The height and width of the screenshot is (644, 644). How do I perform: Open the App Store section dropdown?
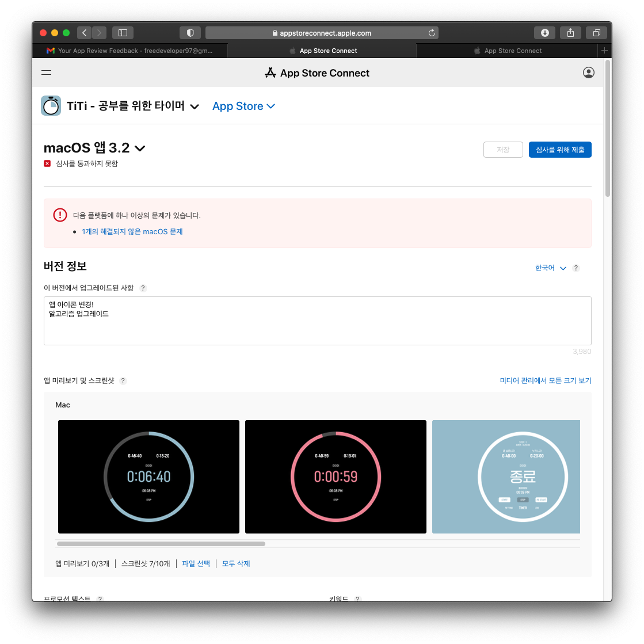243,106
